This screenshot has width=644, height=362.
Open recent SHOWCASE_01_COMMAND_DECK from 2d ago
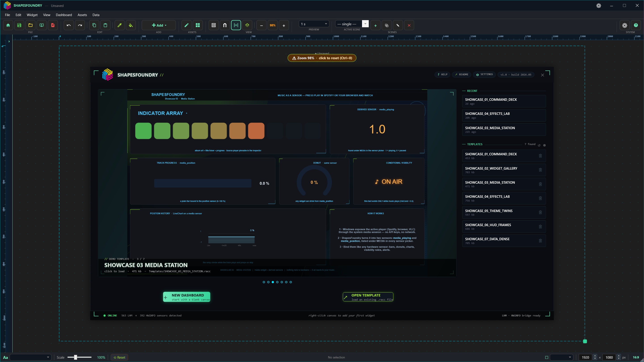[x=504, y=101]
